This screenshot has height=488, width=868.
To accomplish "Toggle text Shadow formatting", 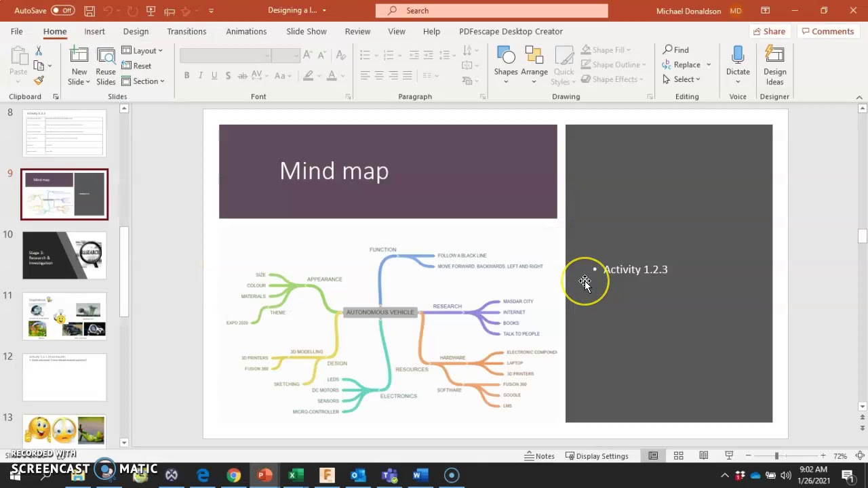I will 228,75.
